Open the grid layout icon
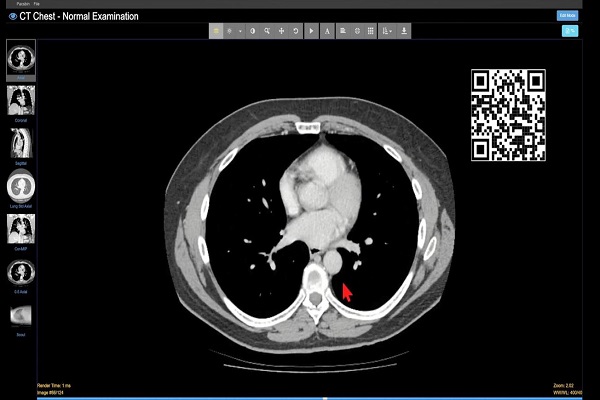 pyautogui.click(x=370, y=31)
